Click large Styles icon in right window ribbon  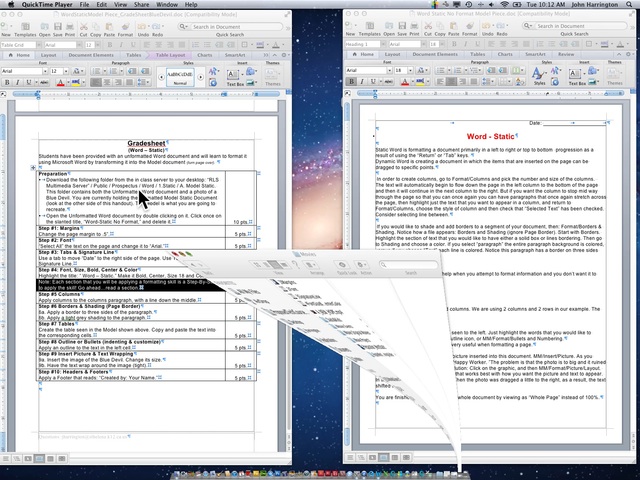coord(539,74)
